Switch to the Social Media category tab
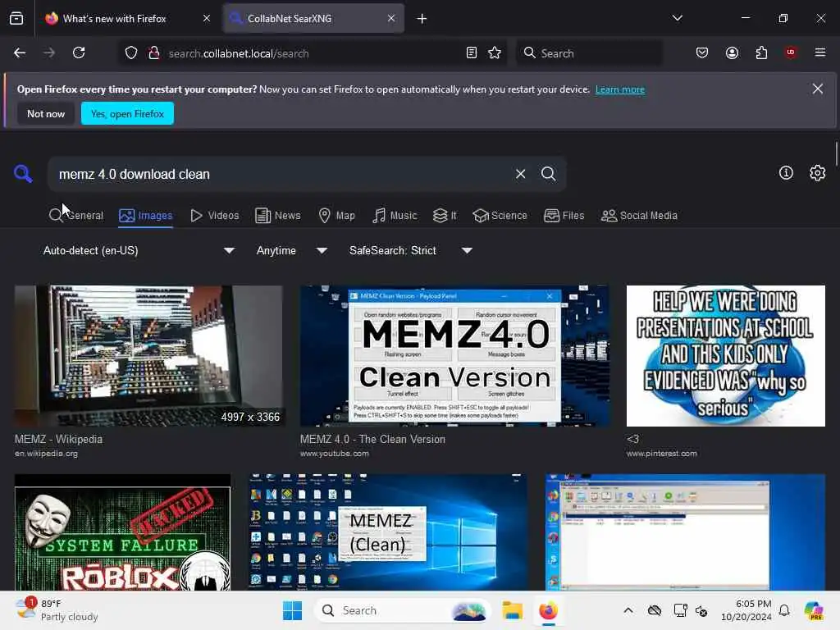The width and height of the screenshot is (840, 630). click(x=639, y=216)
